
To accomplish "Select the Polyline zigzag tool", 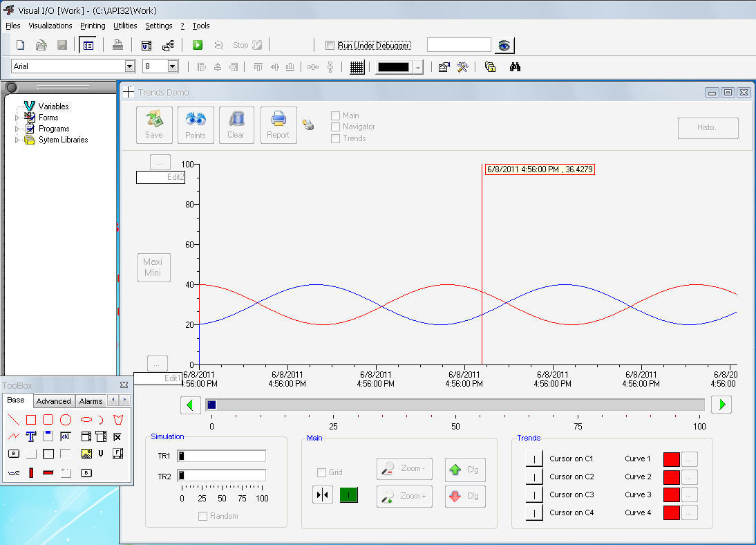I will coord(14,436).
